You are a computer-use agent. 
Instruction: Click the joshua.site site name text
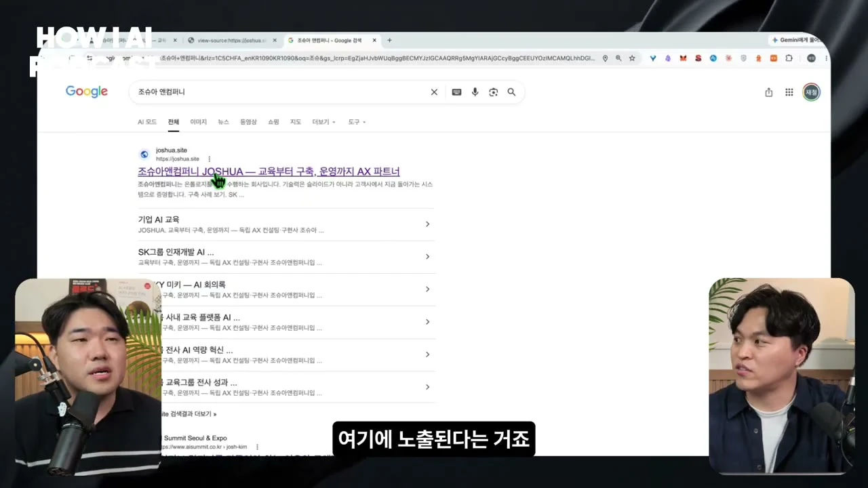[172, 150]
